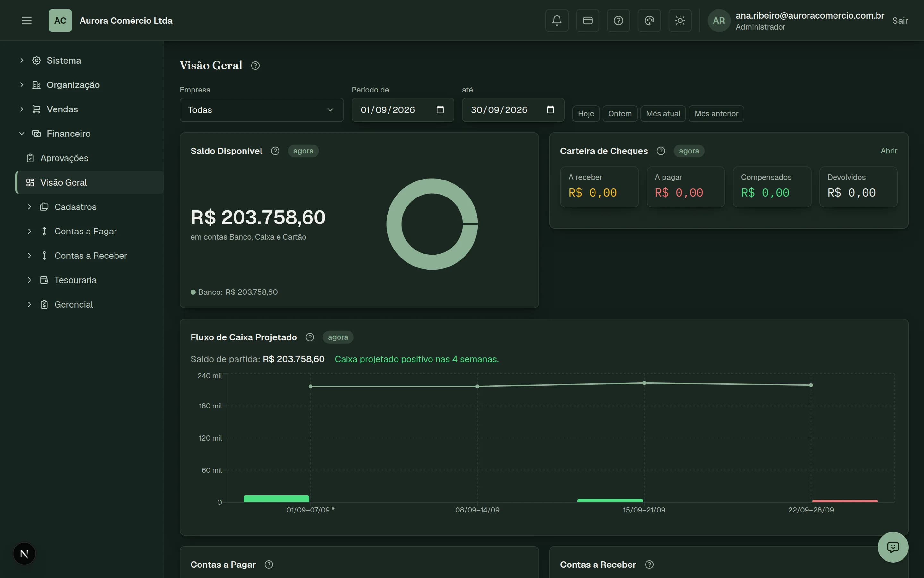The width and height of the screenshot is (924, 578).
Task: Click the help icon beside Visão Geral title
Action: pos(255,66)
